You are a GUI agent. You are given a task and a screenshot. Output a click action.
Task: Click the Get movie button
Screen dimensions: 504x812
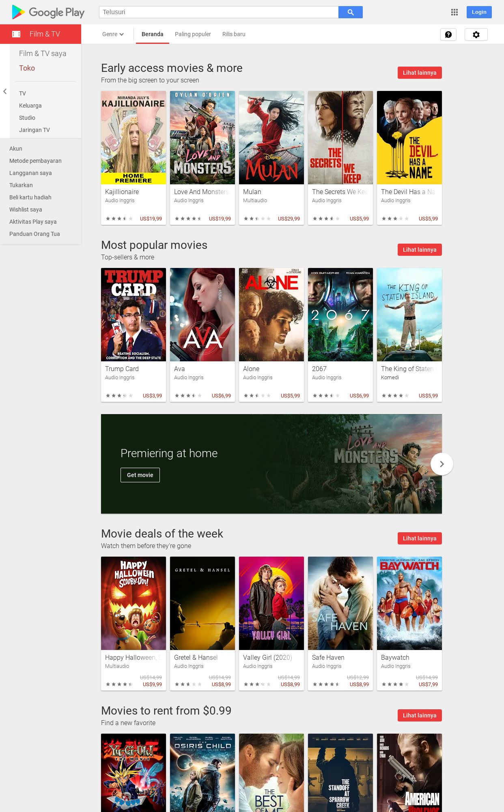coord(140,475)
